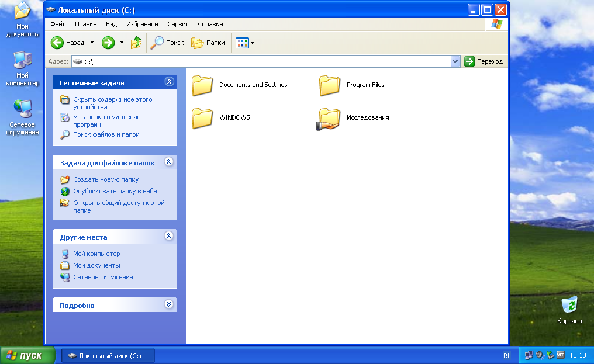Open the Правка menu

85,24
